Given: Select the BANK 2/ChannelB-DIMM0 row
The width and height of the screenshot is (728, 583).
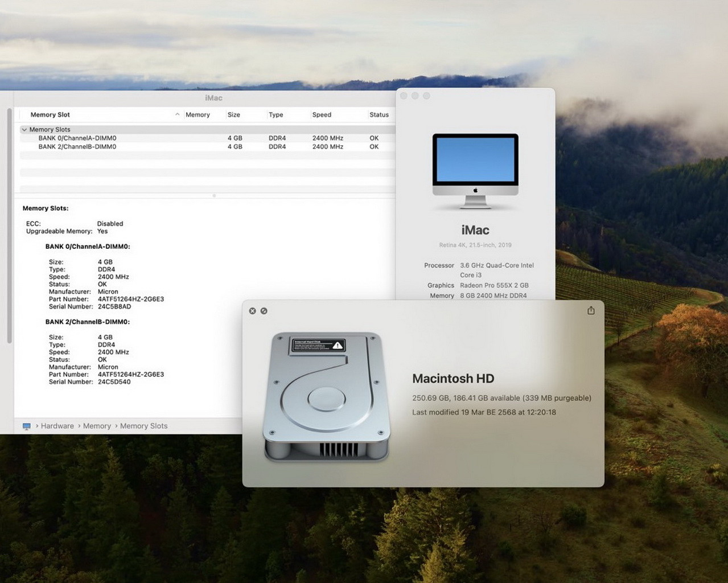Looking at the screenshot, I should tap(208, 146).
